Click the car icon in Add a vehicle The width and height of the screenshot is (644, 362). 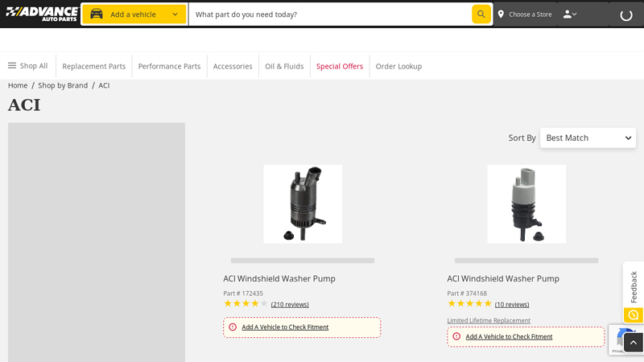(x=97, y=14)
